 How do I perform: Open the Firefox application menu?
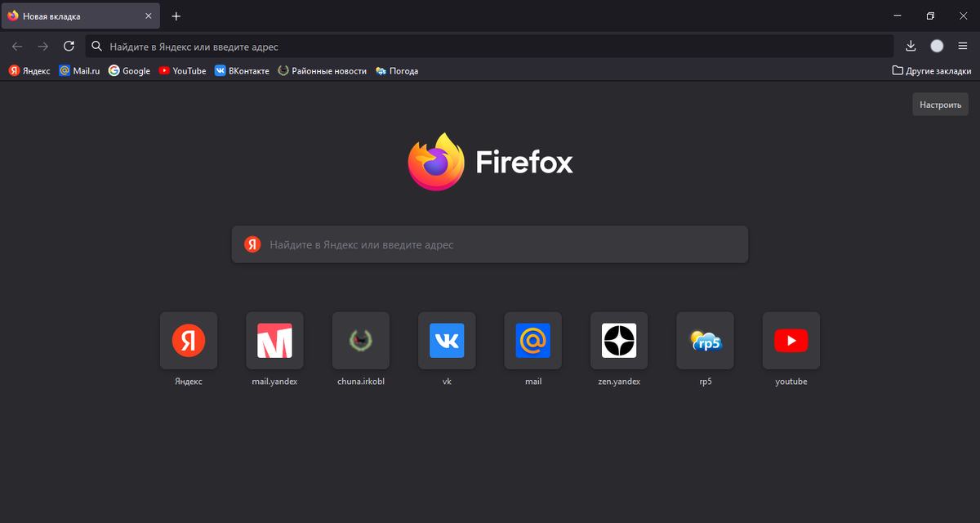coord(963,46)
